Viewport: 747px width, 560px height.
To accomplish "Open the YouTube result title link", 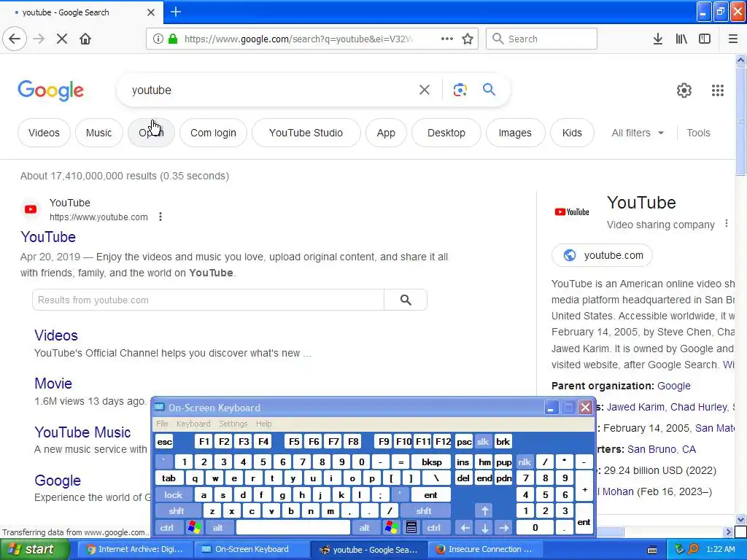I will 48,237.
